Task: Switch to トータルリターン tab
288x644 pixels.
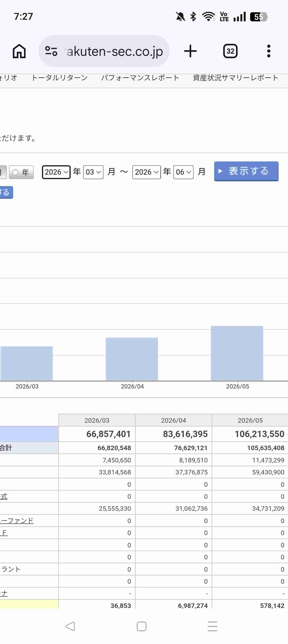Action: point(59,78)
